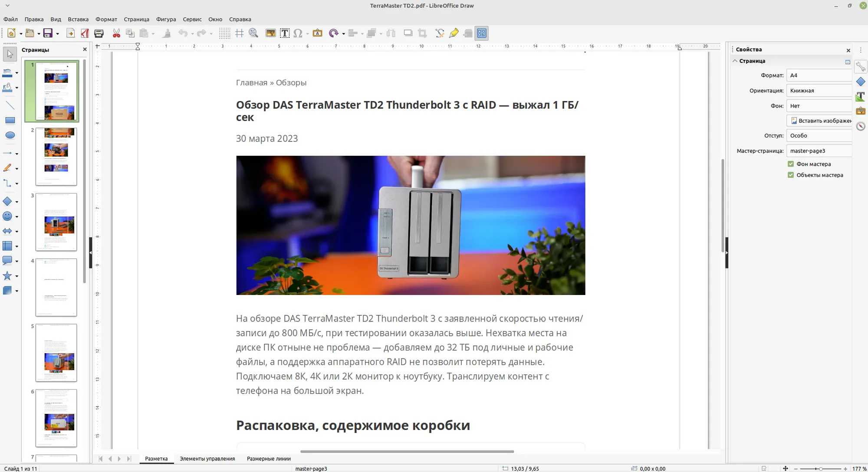Click the Crop image icon
Screen dimensions: 868x472
pos(422,33)
